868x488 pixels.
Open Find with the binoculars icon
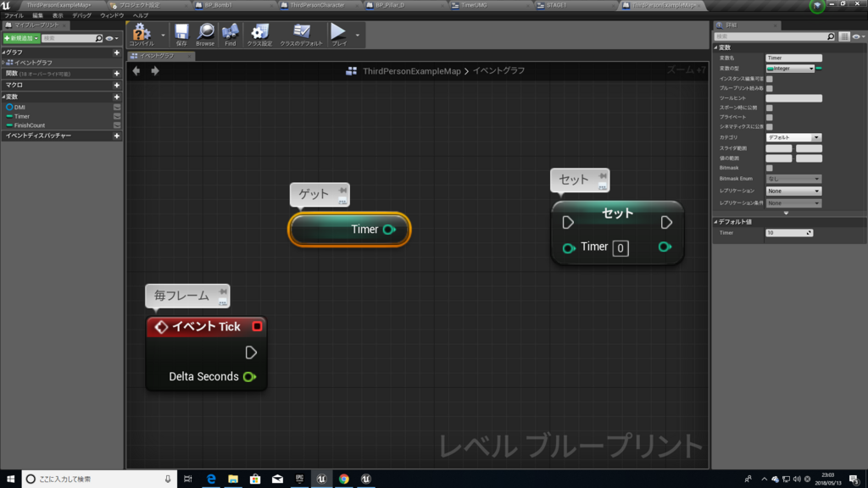point(231,31)
